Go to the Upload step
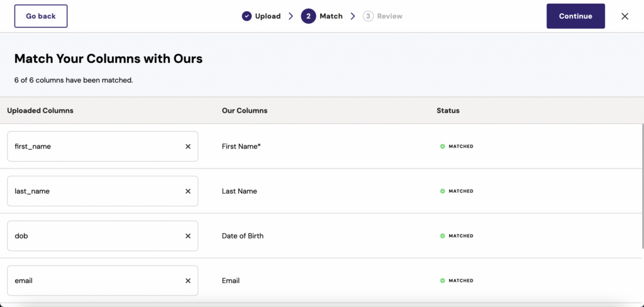 pos(268,16)
